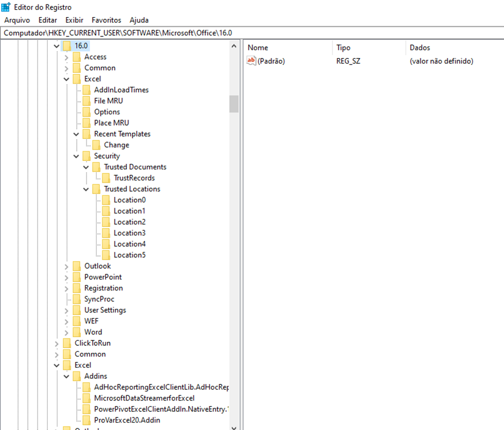Click the tree scrollbar up arrow

click(234, 46)
